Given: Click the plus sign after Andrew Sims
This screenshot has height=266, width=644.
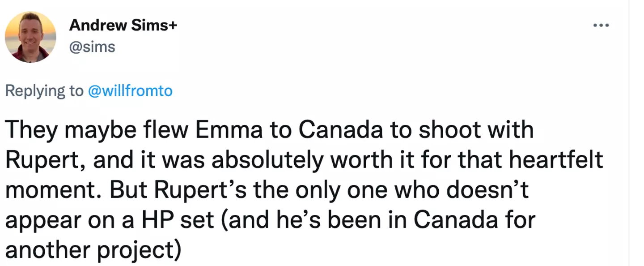Looking at the screenshot, I should point(173,26).
